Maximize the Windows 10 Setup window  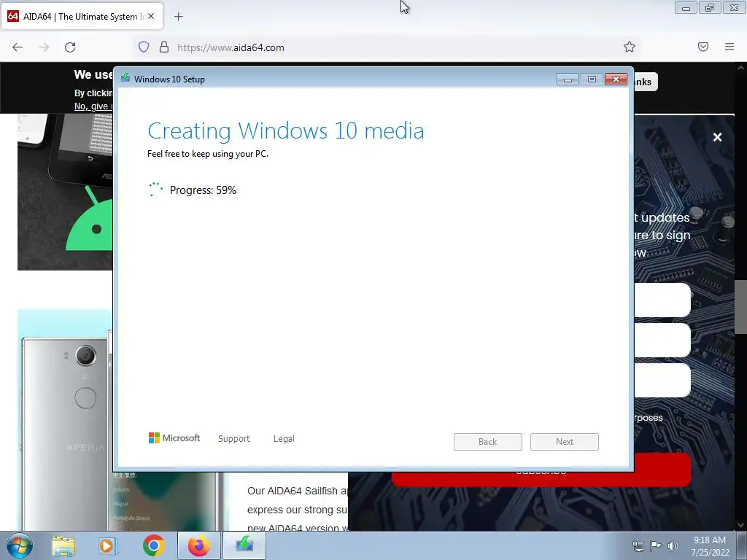point(592,79)
